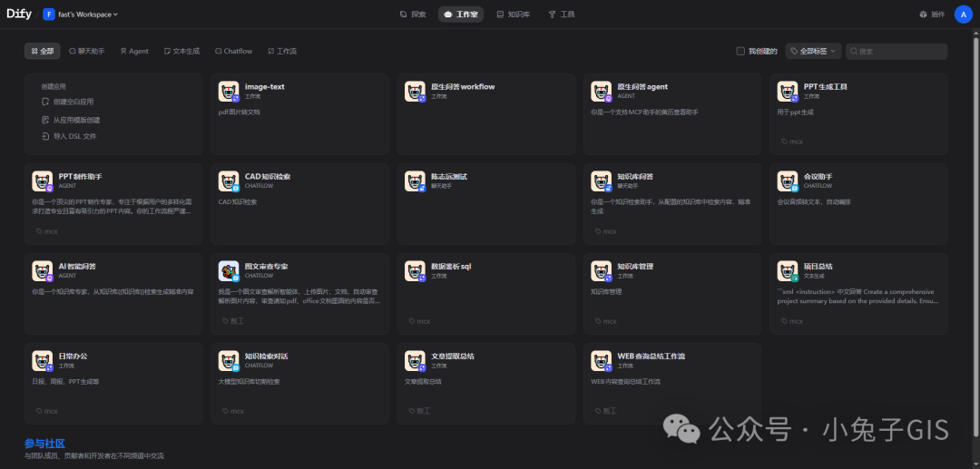Screen dimensions: 980x469
Task: Click the blue F workspace avatar icon
Action: tap(49, 15)
